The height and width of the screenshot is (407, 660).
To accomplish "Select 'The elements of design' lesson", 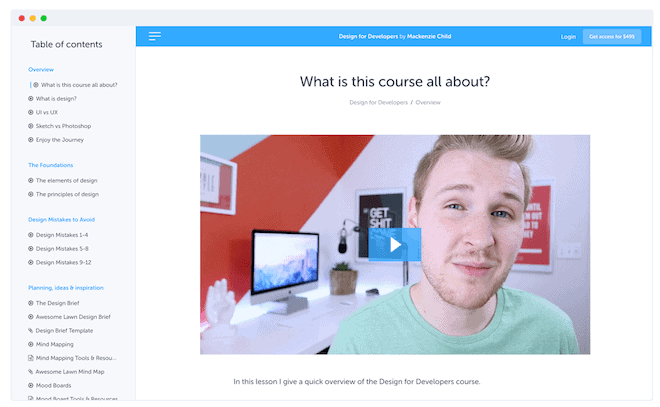I will [x=67, y=181].
